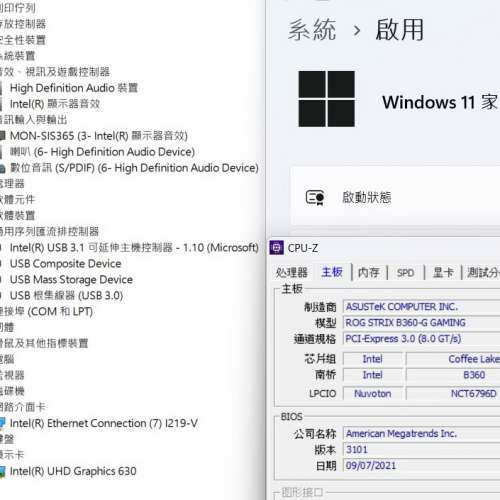Click the 磁碟機 category

click(12, 391)
